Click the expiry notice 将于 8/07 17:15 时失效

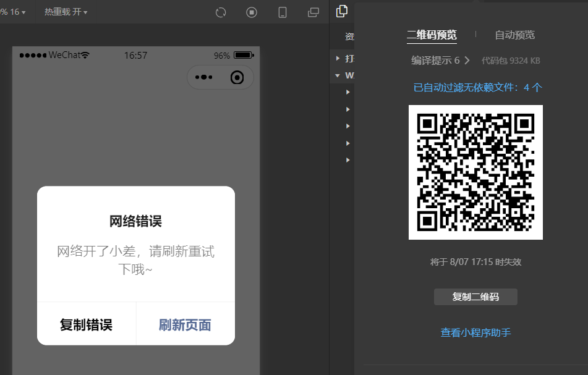(475, 261)
